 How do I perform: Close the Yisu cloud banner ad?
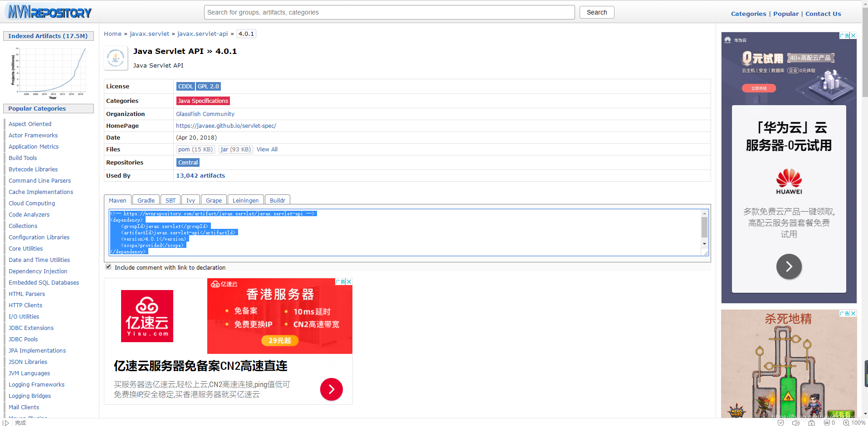(349, 281)
